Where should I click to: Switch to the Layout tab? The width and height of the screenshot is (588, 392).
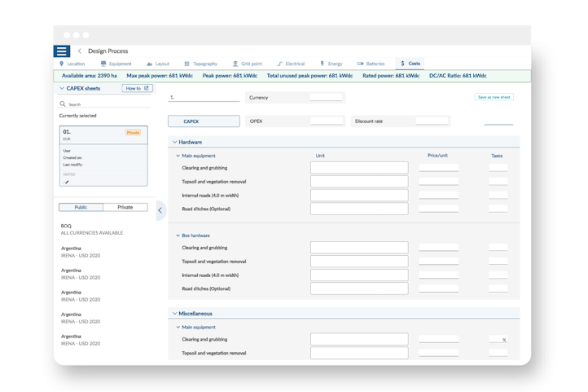point(158,64)
